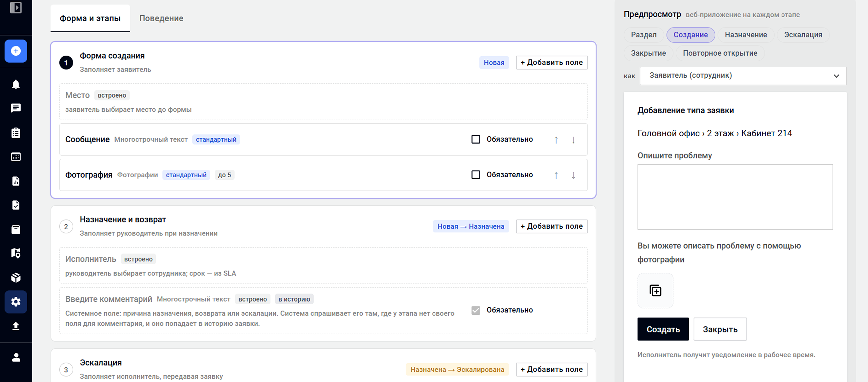Select the Сообщение field row
The image size is (868, 382).
324,139
